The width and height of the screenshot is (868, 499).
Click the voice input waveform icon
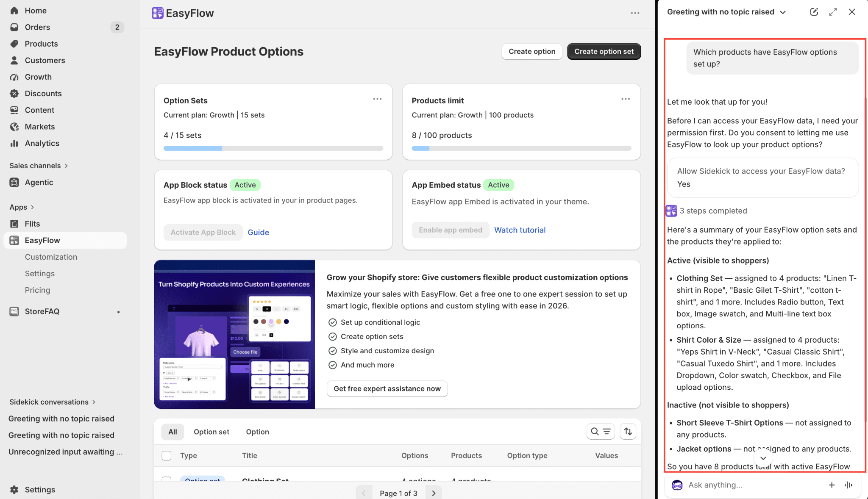(848, 485)
